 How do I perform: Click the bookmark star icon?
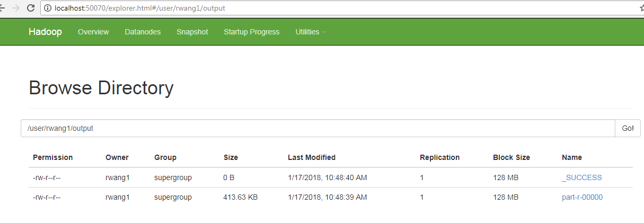click(641, 8)
